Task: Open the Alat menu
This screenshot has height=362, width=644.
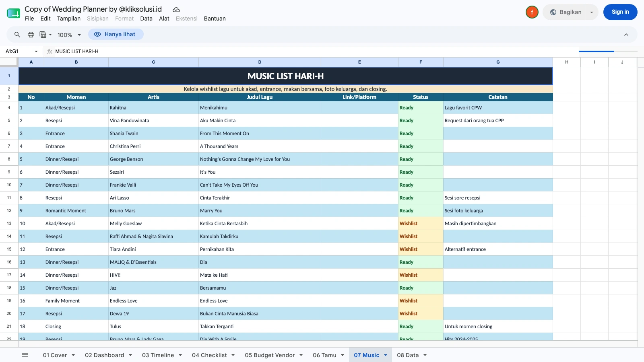Action: point(164,19)
